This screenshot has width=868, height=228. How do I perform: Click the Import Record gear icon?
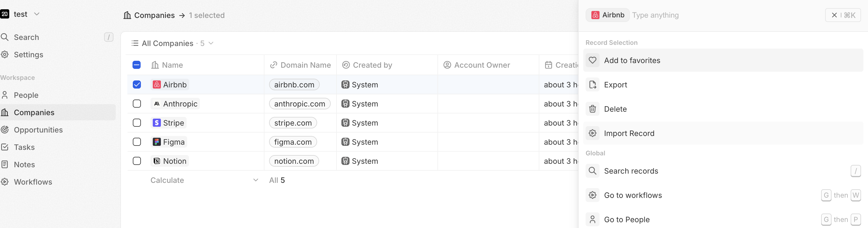[x=592, y=133]
